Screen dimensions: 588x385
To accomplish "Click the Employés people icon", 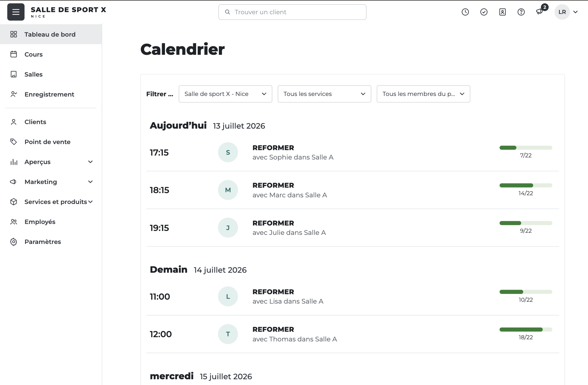I will [x=14, y=222].
